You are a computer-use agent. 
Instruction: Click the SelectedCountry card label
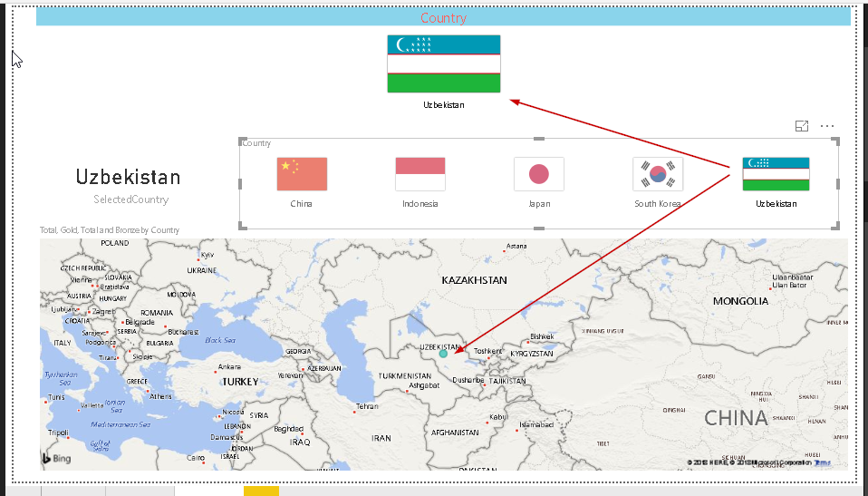pos(130,199)
